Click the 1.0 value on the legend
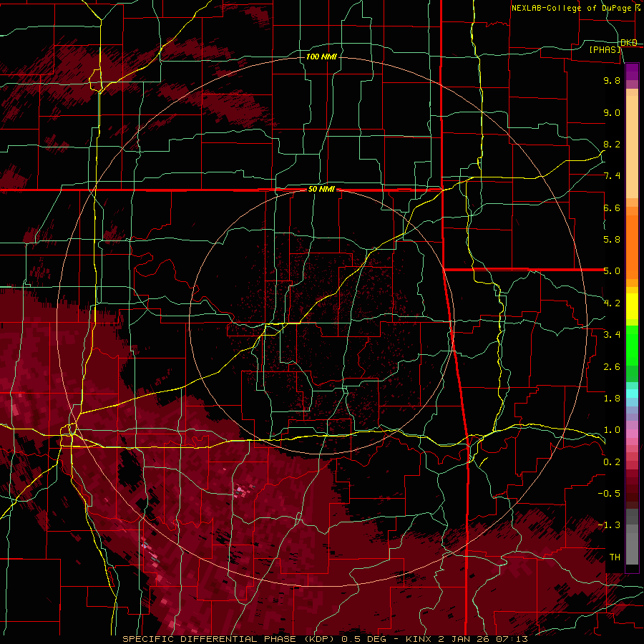 pos(612,430)
